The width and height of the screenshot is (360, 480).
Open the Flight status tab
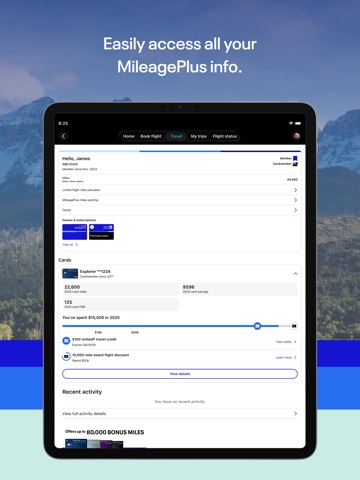click(225, 136)
